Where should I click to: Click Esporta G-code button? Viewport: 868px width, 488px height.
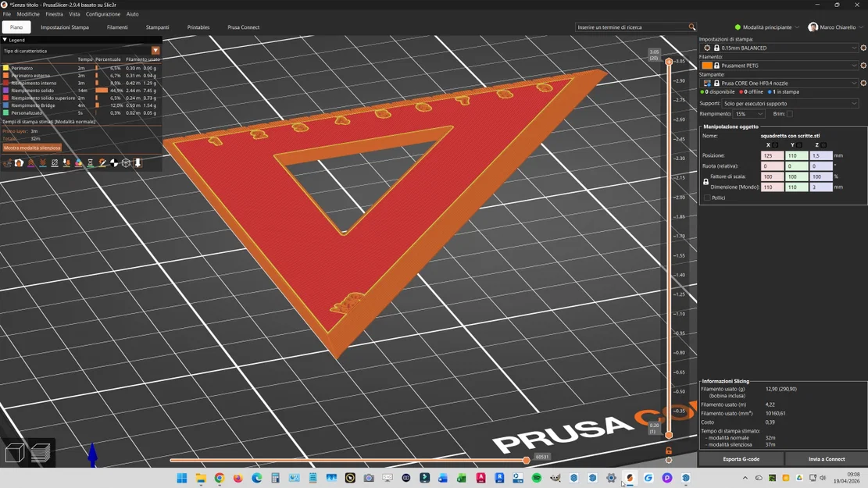tap(741, 458)
